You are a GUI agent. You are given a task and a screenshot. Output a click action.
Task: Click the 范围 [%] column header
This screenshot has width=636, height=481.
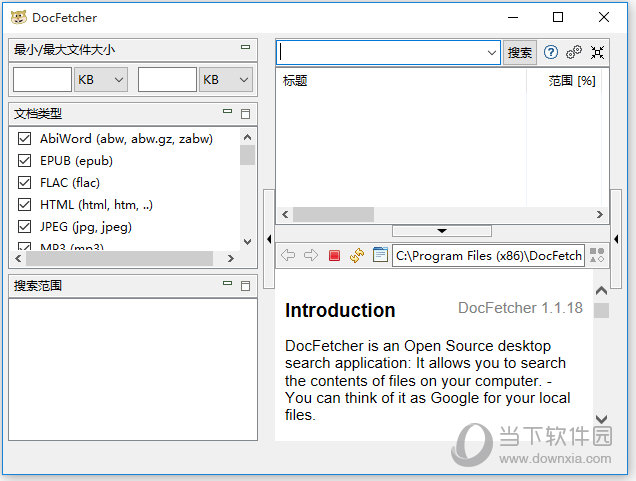point(572,81)
